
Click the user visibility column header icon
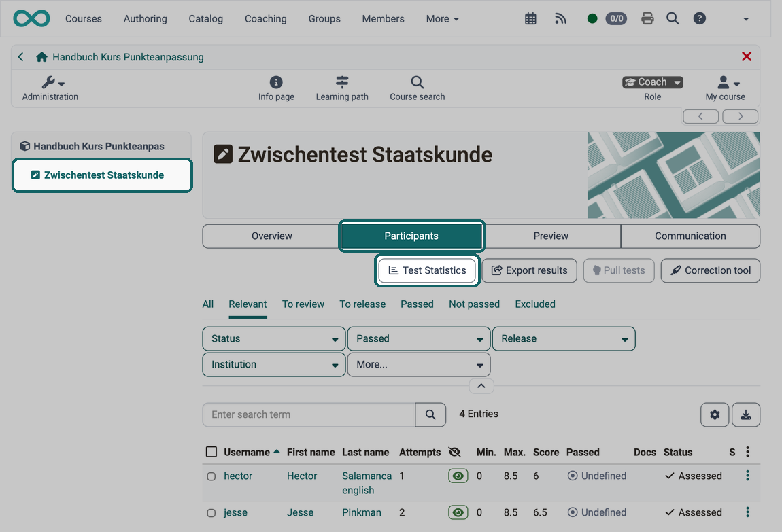[x=454, y=452]
